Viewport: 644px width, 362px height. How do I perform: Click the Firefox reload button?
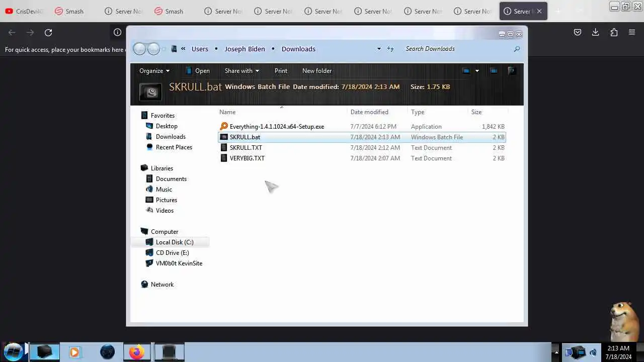pos(48,32)
